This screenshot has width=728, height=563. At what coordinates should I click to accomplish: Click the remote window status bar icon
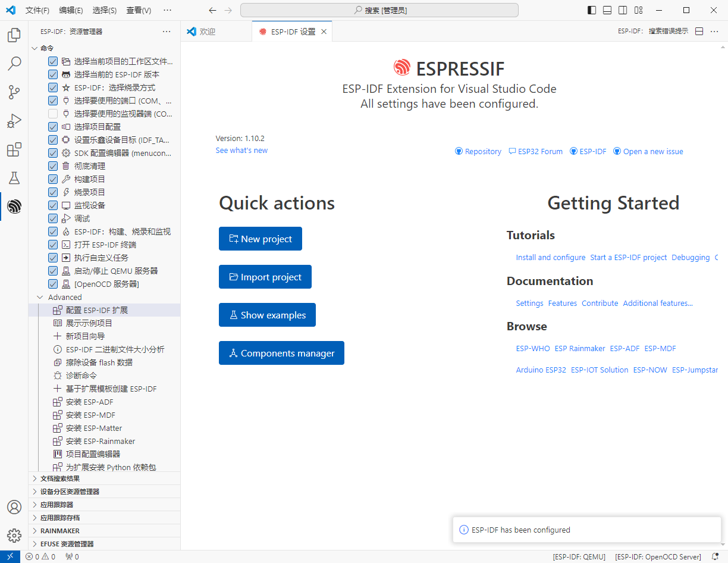(10, 557)
